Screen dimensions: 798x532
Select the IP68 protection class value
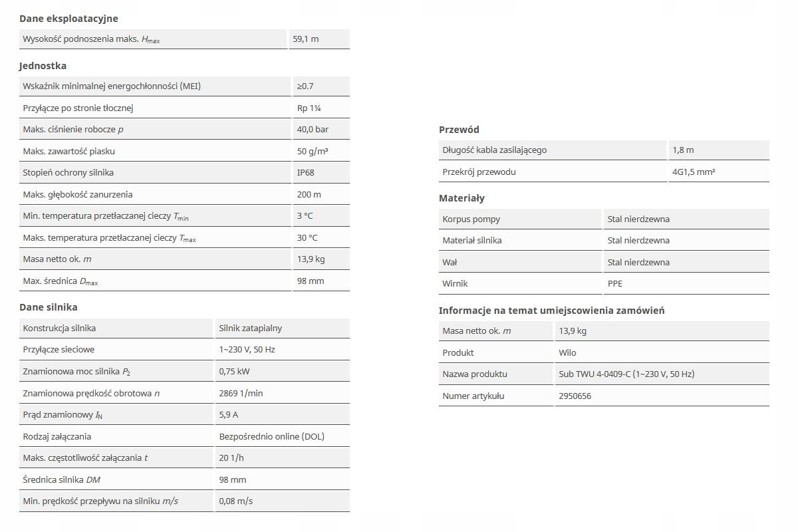pos(307,173)
